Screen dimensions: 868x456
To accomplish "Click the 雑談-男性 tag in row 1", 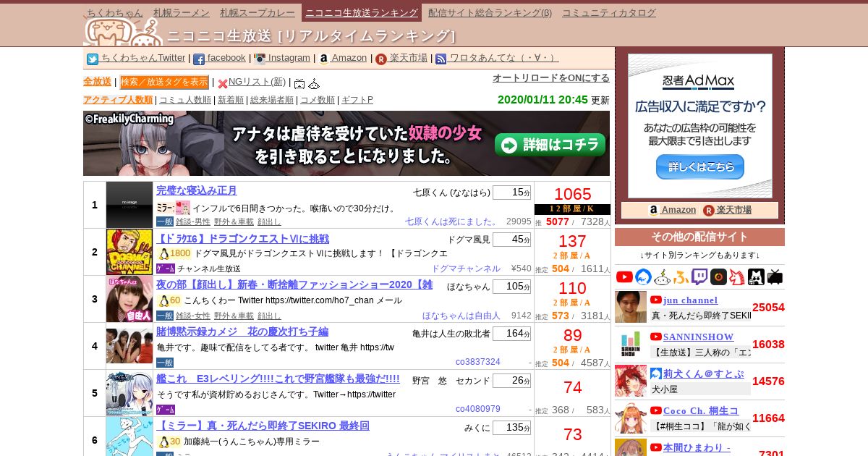I will (193, 221).
